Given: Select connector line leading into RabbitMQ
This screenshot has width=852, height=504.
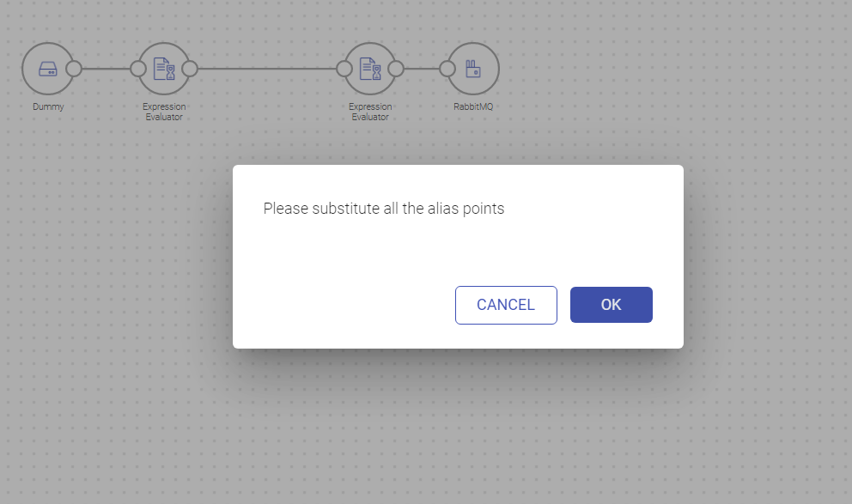Looking at the screenshot, I should (422, 69).
